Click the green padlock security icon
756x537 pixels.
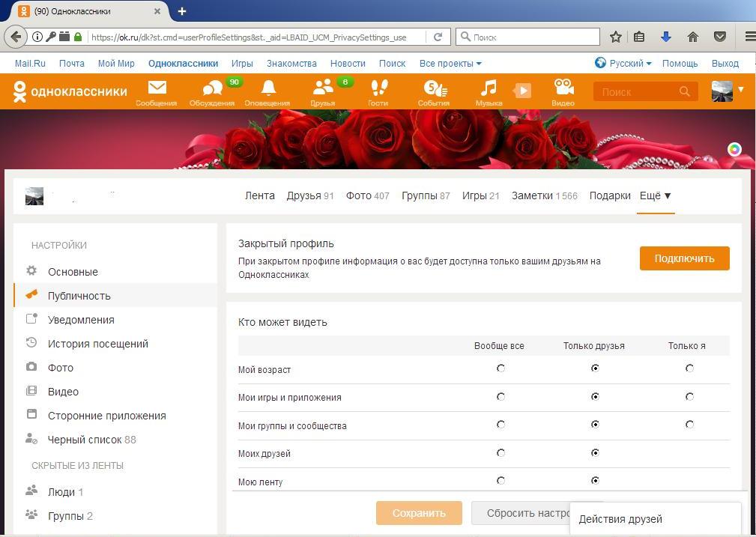[78, 37]
